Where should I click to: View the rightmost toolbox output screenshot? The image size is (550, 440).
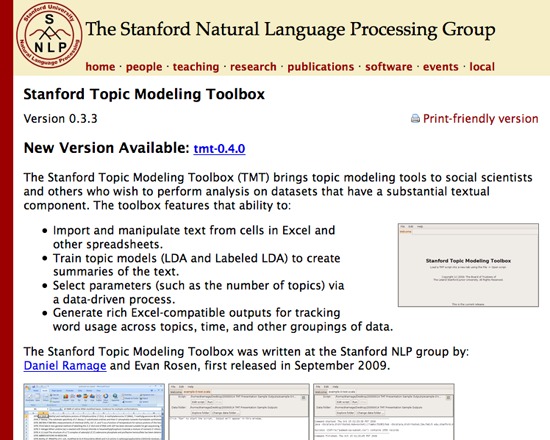tap(384, 412)
